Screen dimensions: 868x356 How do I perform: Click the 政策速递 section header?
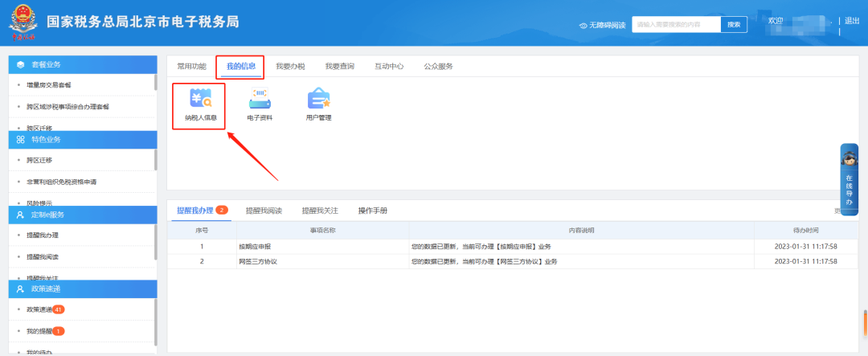click(x=83, y=289)
